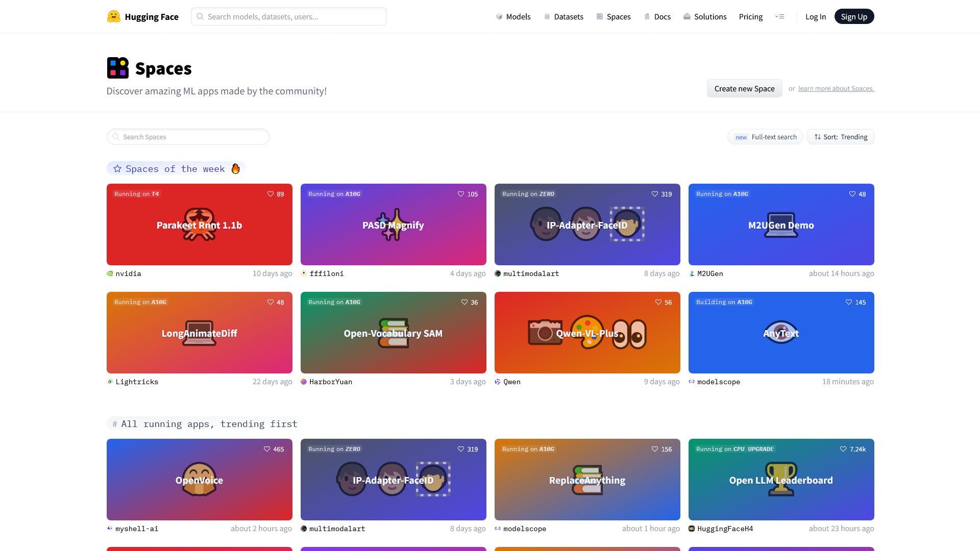980x551 pixels.
Task: Like the LongAnimateDiff space with its heart icon
Action: [271, 302]
